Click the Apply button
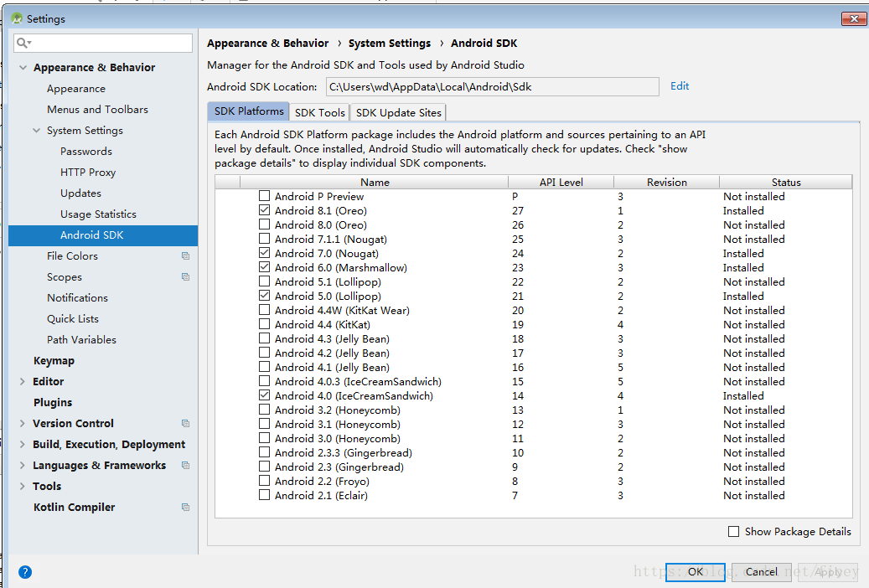 tap(828, 572)
